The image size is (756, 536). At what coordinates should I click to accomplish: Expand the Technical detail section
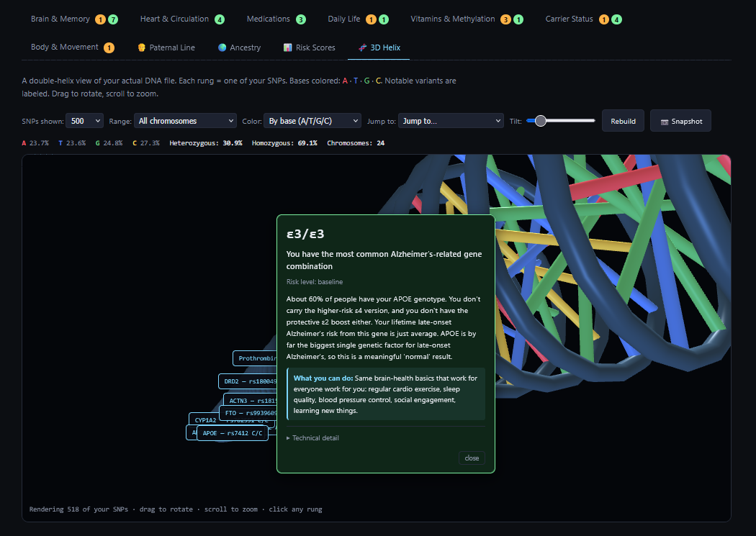tap(313, 437)
